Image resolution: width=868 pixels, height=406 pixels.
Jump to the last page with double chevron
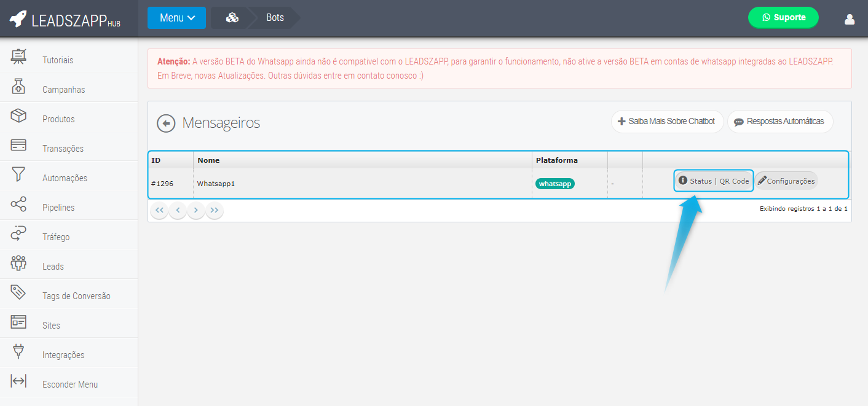click(214, 210)
